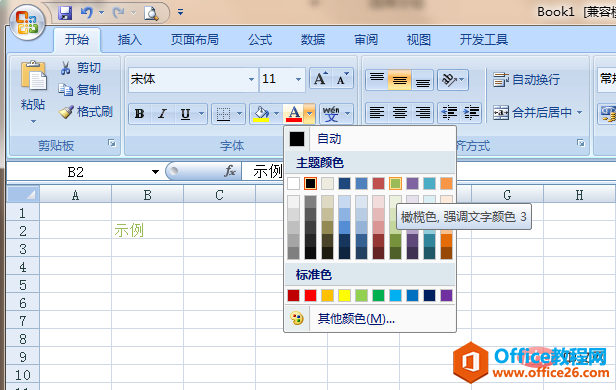Increase the font size

pyautogui.click(x=320, y=79)
